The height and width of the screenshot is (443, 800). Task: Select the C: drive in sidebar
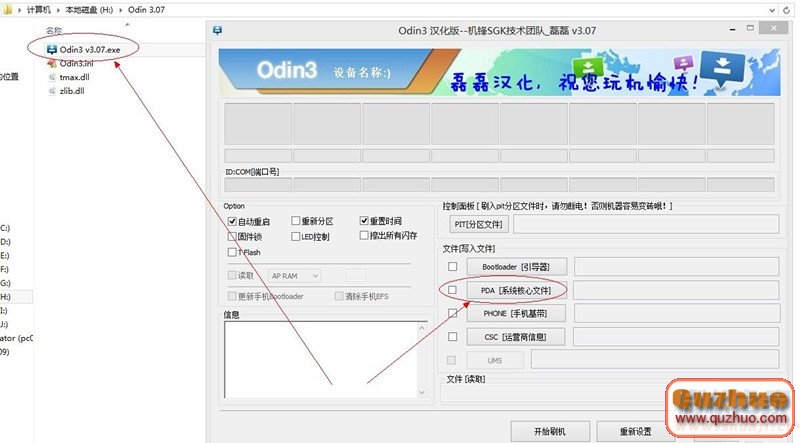point(5,228)
